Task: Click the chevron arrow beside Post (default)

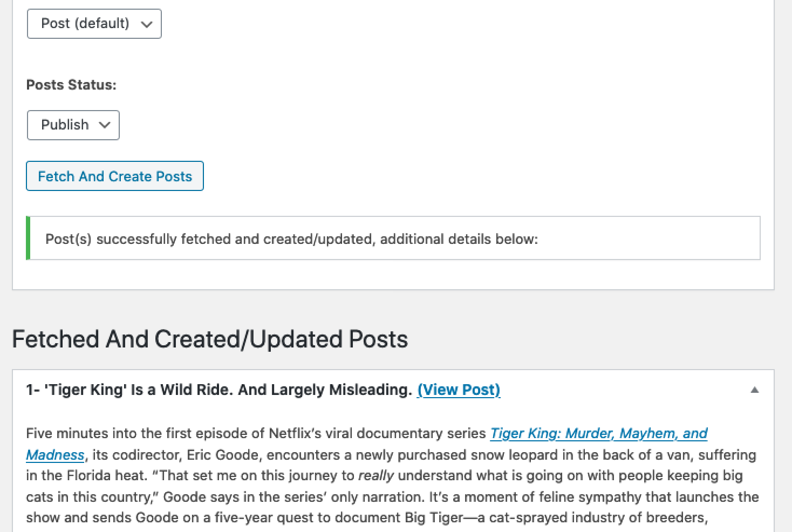Action: pyautogui.click(x=146, y=24)
